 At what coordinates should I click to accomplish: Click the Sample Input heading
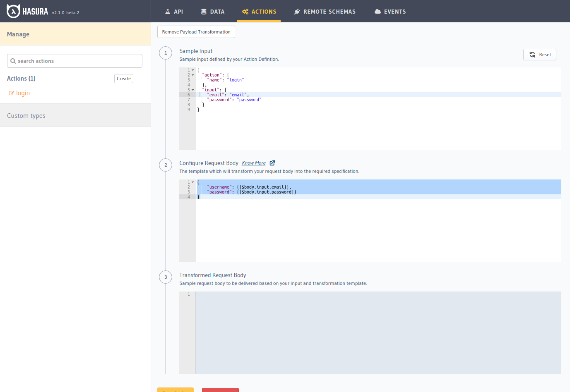[196, 51]
